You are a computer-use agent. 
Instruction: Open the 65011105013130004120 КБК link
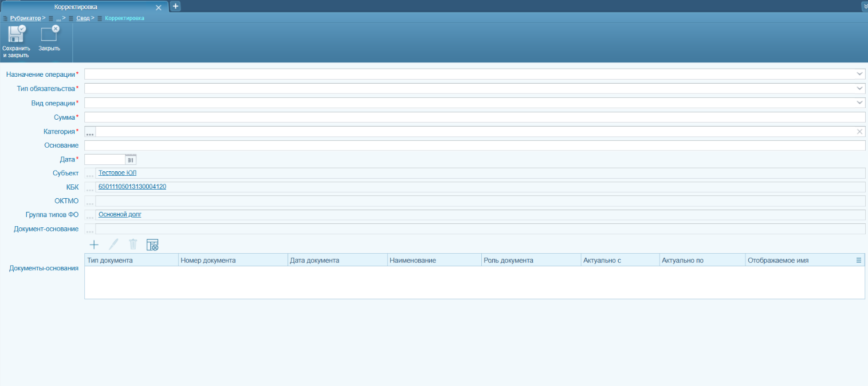point(132,187)
